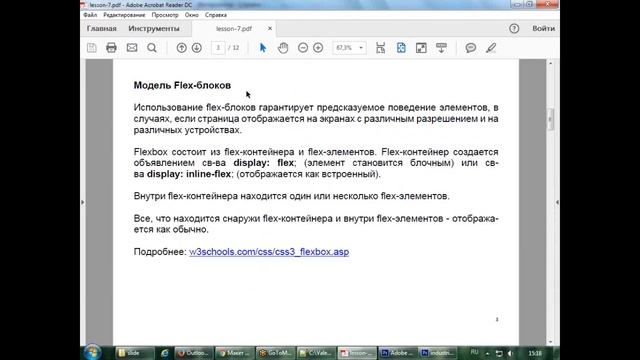Image resolution: width=640 pixels, height=360 pixels.
Task: Open the Windows Start button
Action: (93, 353)
